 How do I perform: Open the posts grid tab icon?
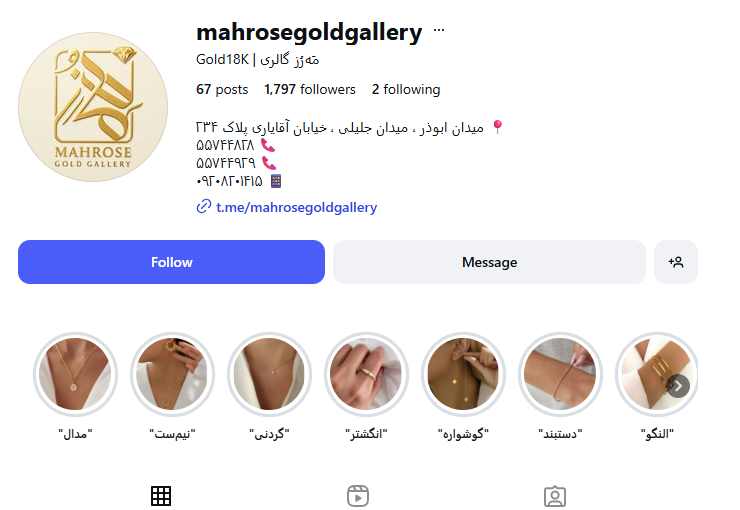point(161,496)
